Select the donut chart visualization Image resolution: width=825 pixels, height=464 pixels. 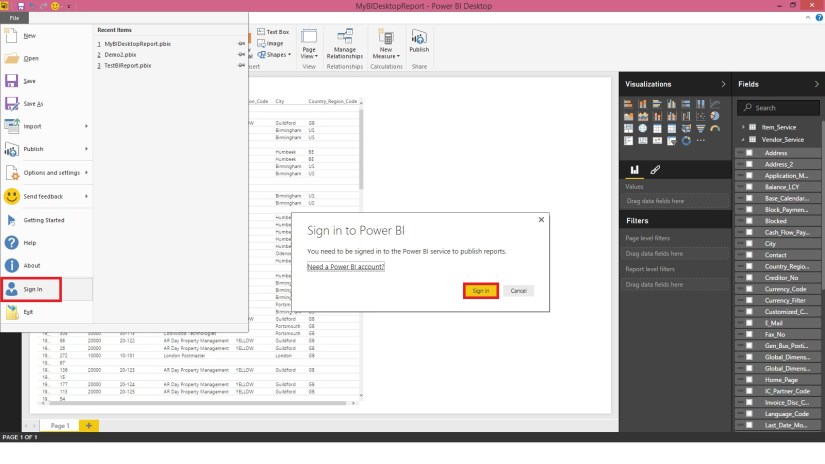coord(686,140)
